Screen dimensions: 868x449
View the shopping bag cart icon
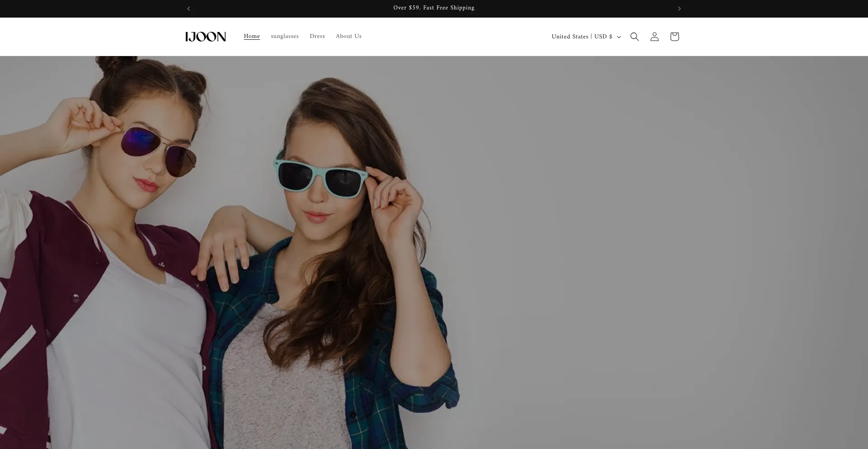[674, 37]
